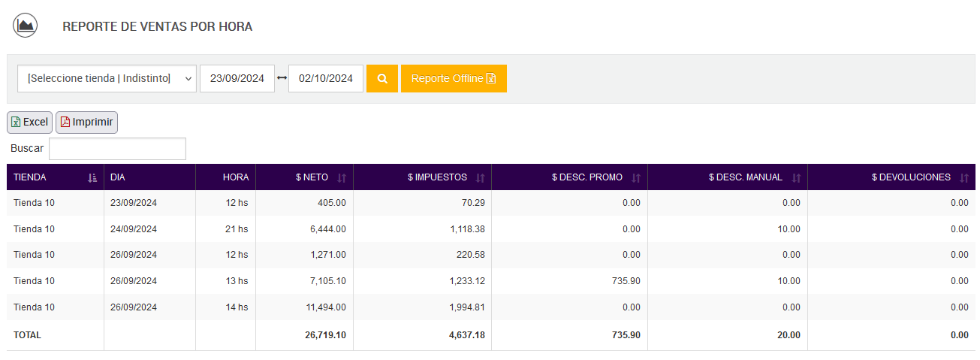Image resolution: width=980 pixels, height=360 pixels.
Task: Click the Imprimir button
Action: coord(87,122)
